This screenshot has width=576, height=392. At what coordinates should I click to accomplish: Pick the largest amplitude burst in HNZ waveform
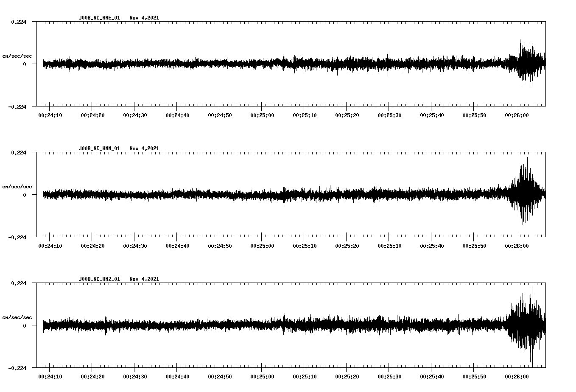tap(531, 326)
